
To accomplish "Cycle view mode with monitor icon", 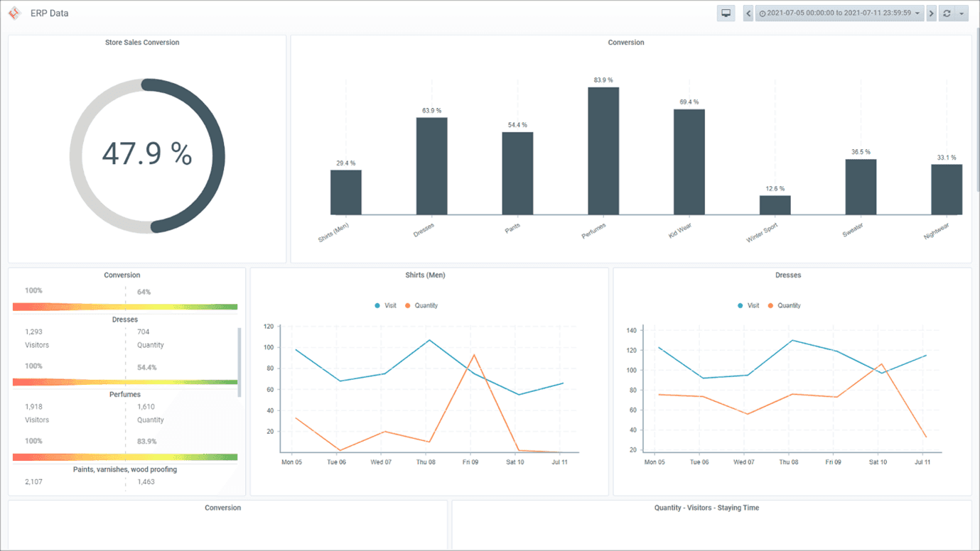I will (726, 13).
